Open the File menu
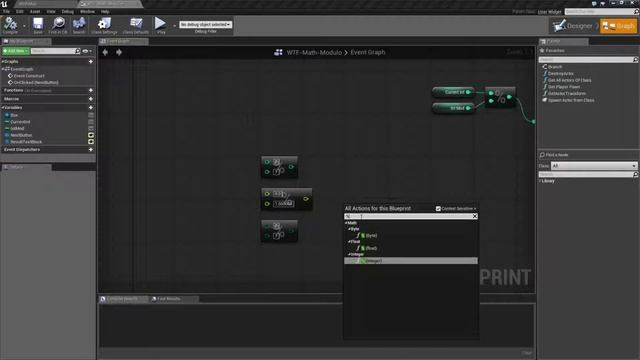The height and width of the screenshot is (360, 640). 6,11
